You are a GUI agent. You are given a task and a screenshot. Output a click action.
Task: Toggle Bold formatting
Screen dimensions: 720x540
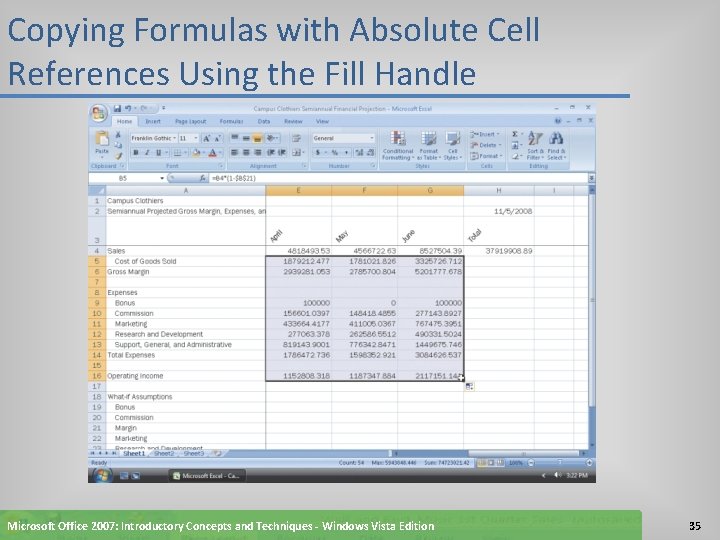pos(135,153)
